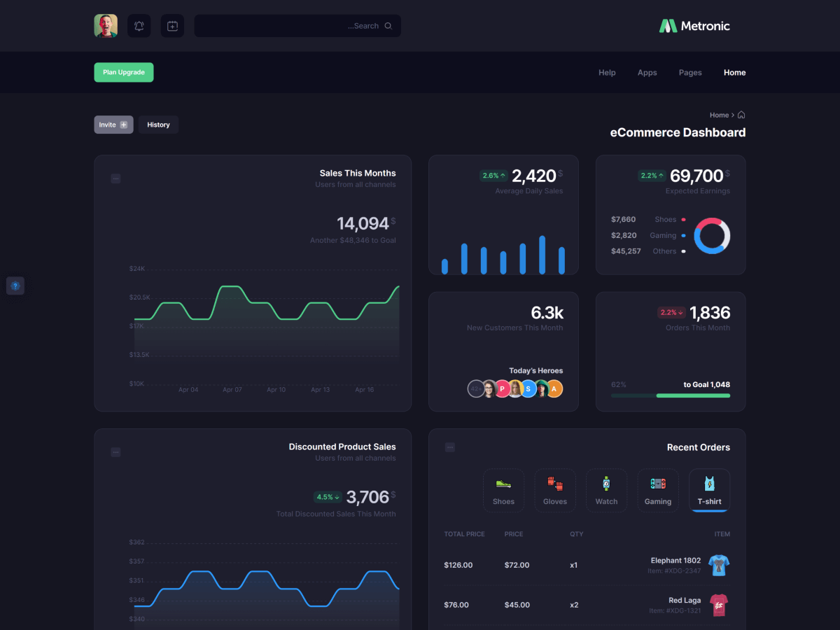
Task: Click the home icon in breadcrumb
Action: [741, 115]
